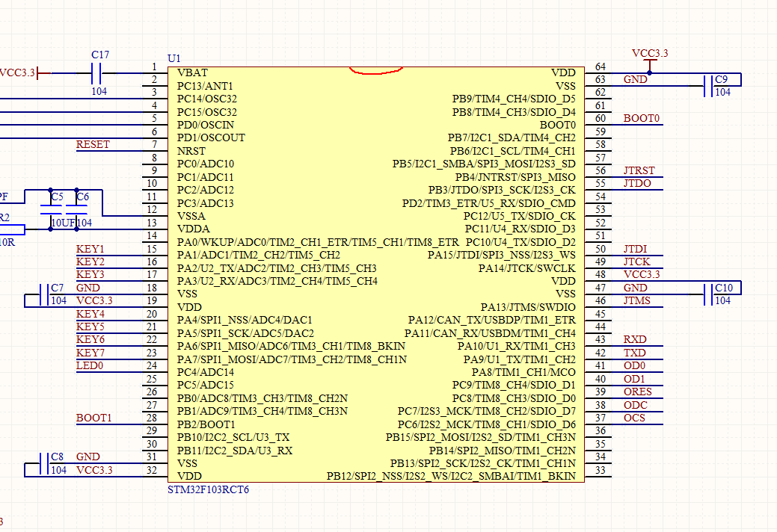
Task: Select capacitor C17 symbol near VBAT
Action: pyautogui.click(x=96, y=73)
